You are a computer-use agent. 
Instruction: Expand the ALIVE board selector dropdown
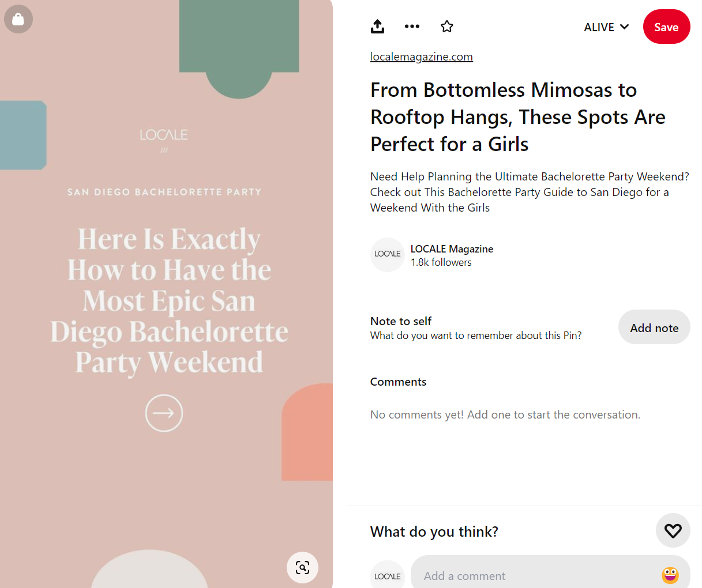pos(606,27)
